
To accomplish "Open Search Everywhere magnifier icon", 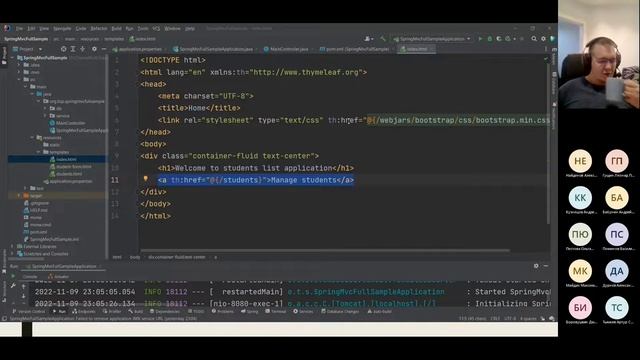I will coord(534,39).
